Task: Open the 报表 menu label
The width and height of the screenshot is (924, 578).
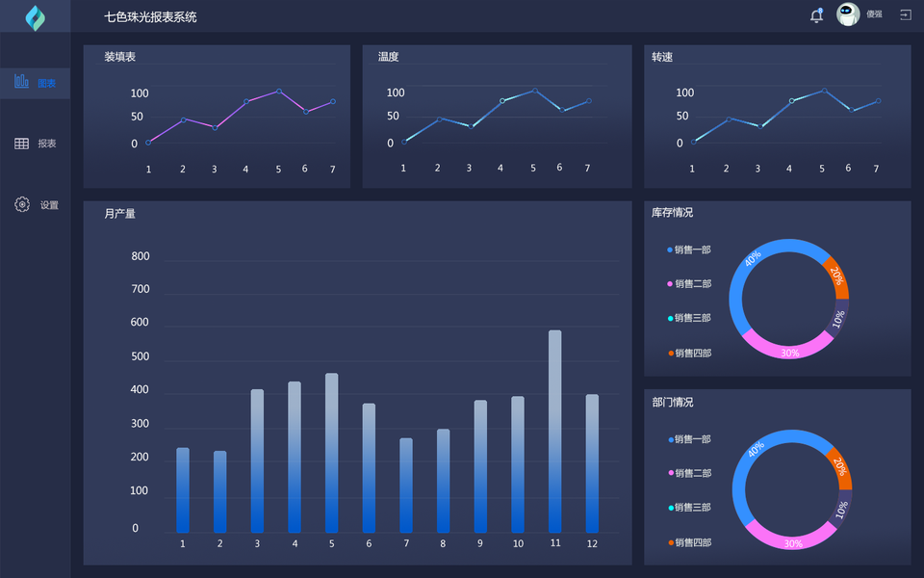Action: point(47,144)
